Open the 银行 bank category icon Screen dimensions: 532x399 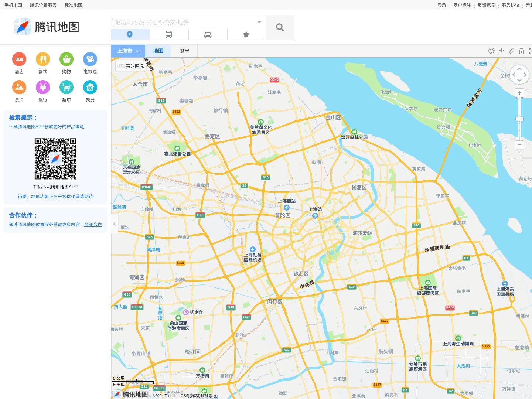43,87
